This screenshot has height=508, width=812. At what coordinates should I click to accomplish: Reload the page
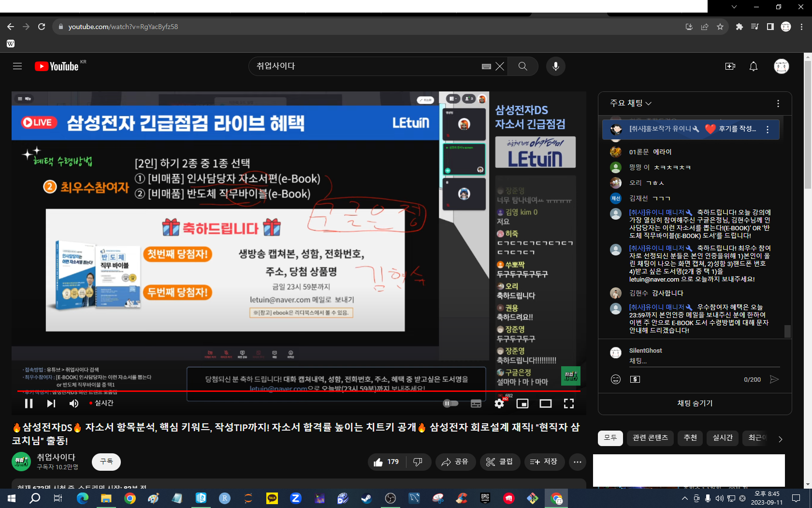[42, 27]
